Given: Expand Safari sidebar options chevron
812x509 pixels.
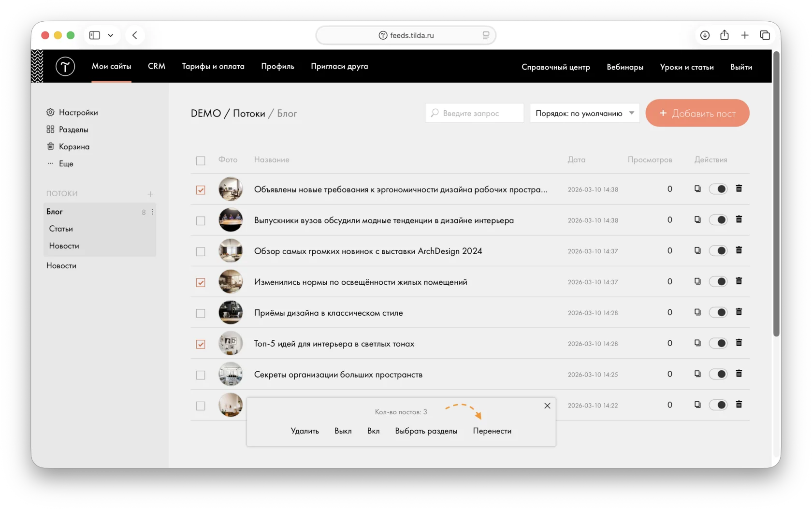Looking at the screenshot, I should (x=111, y=35).
